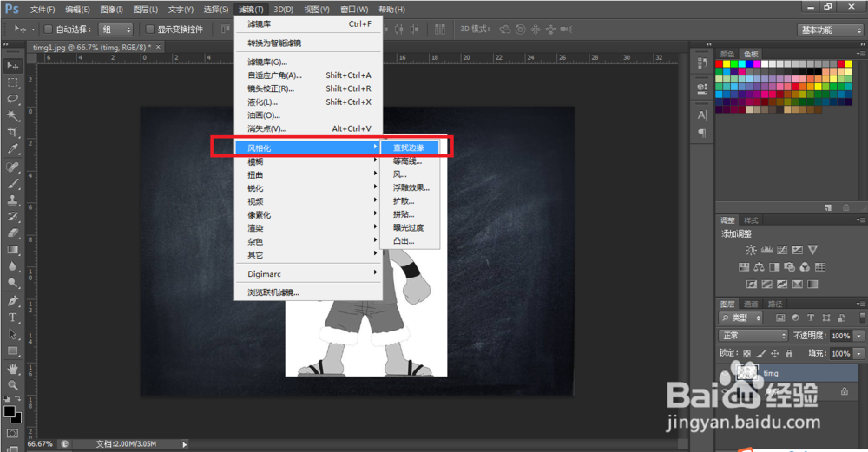Select the Rectangular Marquee tool

[x=12, y=82]
